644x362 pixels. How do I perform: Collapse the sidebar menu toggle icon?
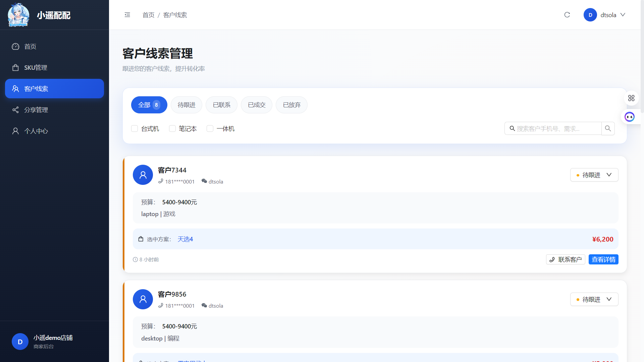click(127, 15)
